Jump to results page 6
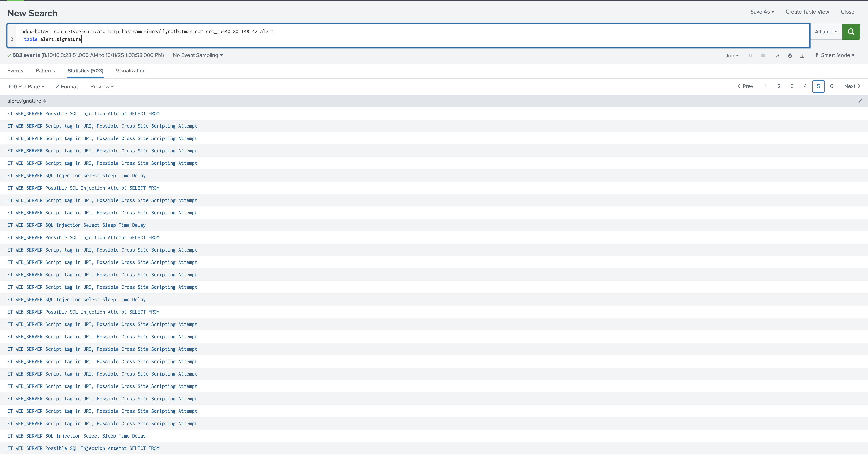The height and width of the screenshot is (459, 868). (831, 86)
